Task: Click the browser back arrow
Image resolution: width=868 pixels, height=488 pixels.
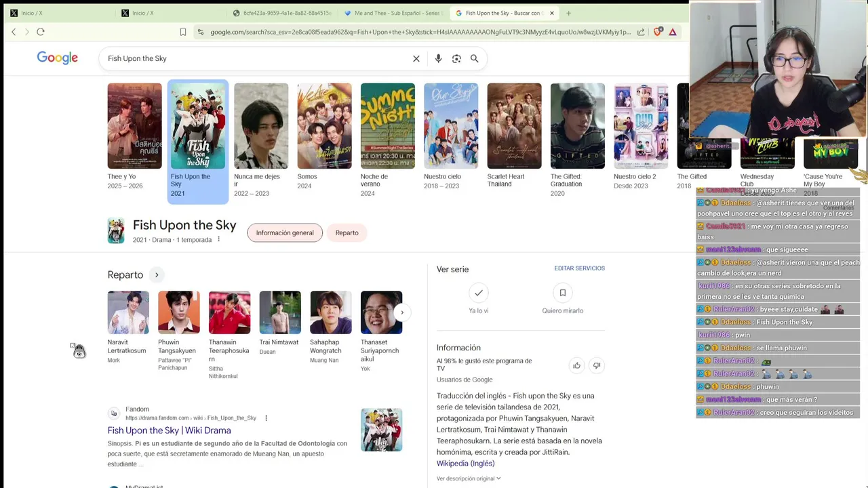Action: click(14, 32)
